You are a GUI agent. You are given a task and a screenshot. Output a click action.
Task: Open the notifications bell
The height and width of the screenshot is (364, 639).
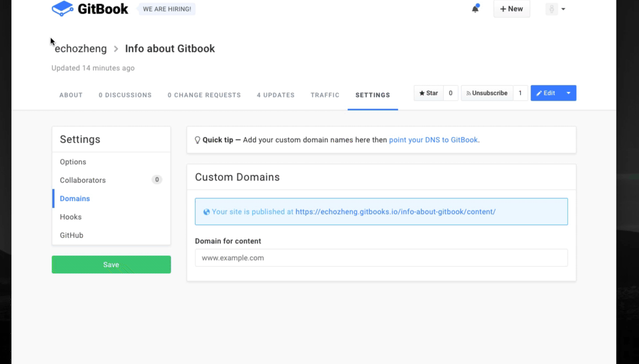point(475,8)
